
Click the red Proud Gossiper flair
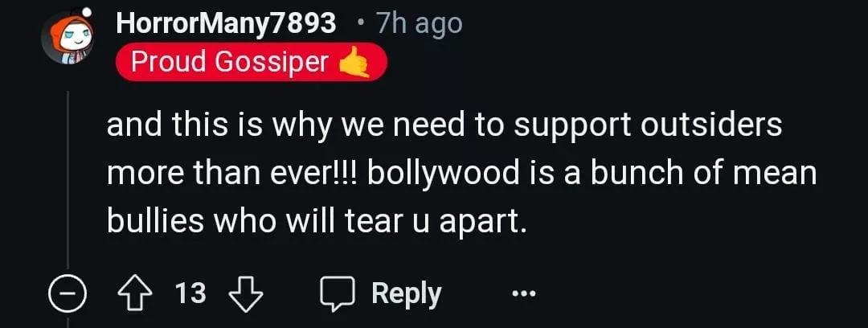coord(251,62)
